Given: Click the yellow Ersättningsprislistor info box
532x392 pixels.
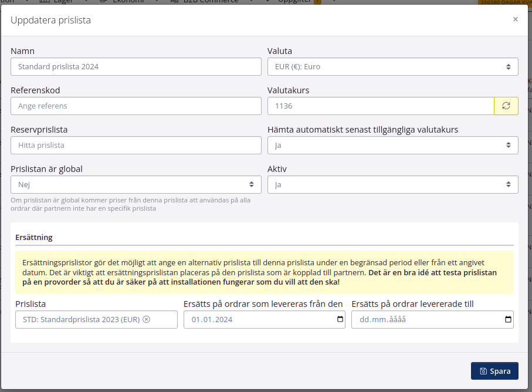Looking at the screenshot, I should pos(264,272).
